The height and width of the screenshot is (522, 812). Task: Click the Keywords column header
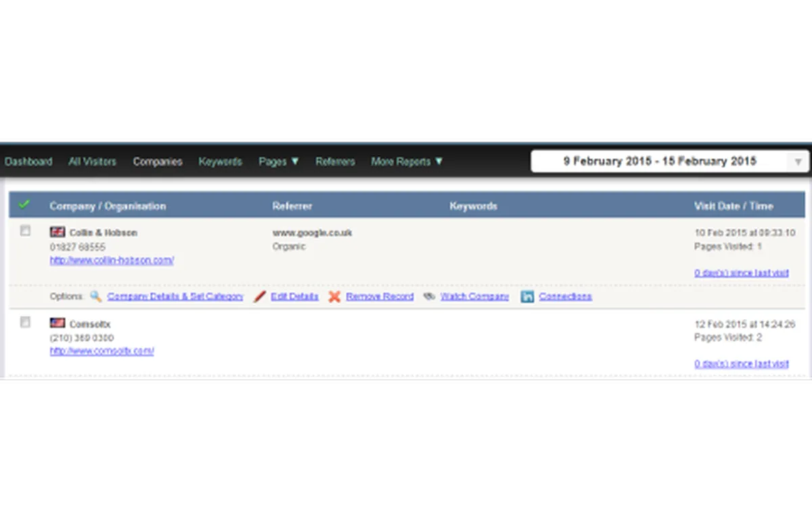[473, 206]
